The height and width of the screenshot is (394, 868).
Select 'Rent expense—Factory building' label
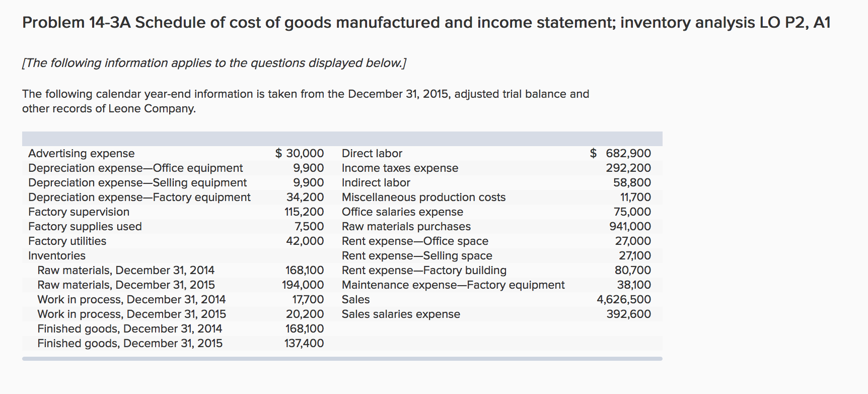coord(424,270)
